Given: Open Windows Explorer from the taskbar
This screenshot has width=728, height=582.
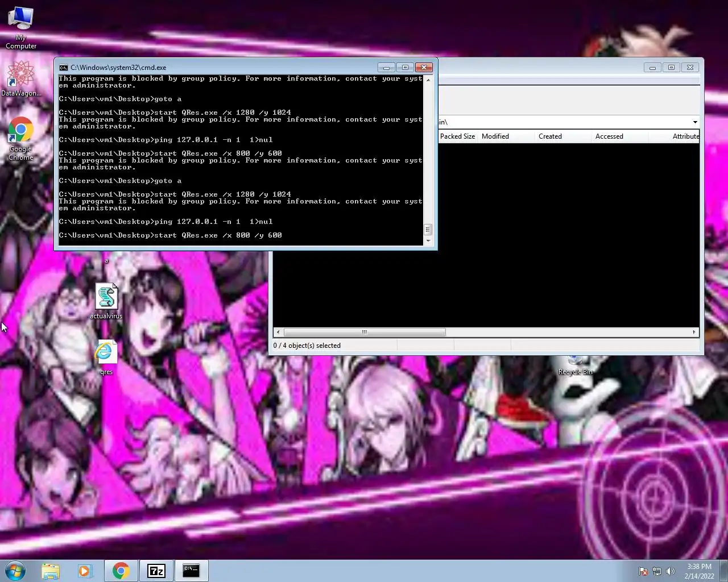Looking at the screenshot, I should pyautogui.click(x=51, y=571).
